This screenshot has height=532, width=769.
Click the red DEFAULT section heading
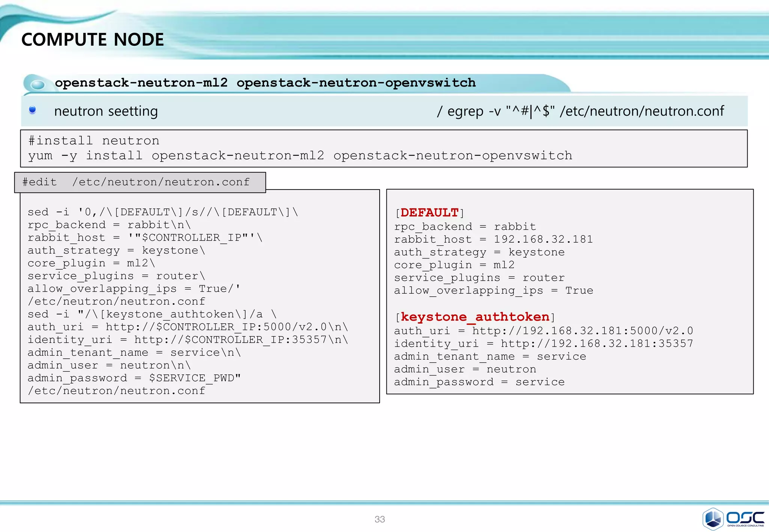429,213
